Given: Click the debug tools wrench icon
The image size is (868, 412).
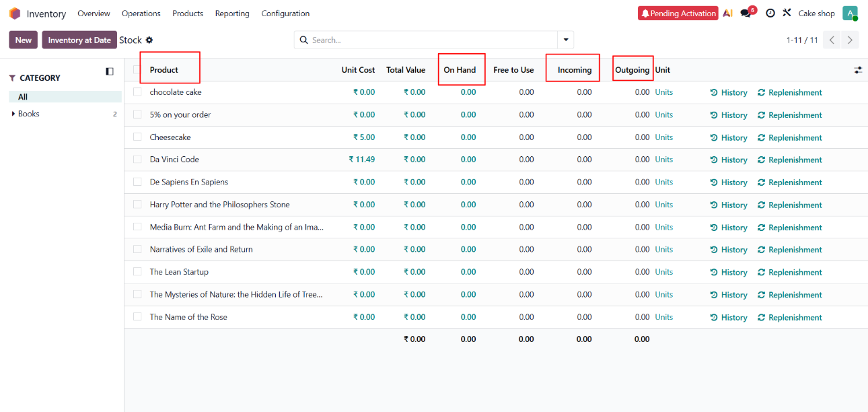Looking at the screenshot, I should point(787,13).
